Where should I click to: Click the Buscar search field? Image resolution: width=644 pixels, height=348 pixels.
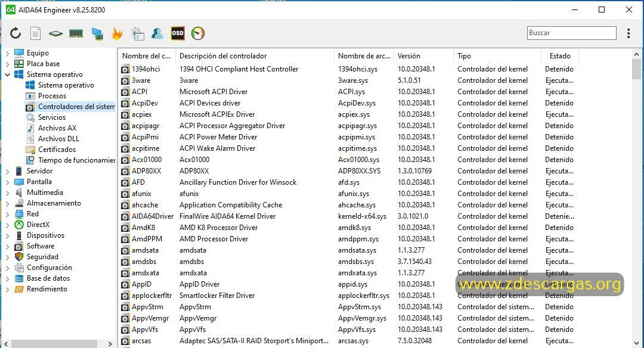pos(571,33)
